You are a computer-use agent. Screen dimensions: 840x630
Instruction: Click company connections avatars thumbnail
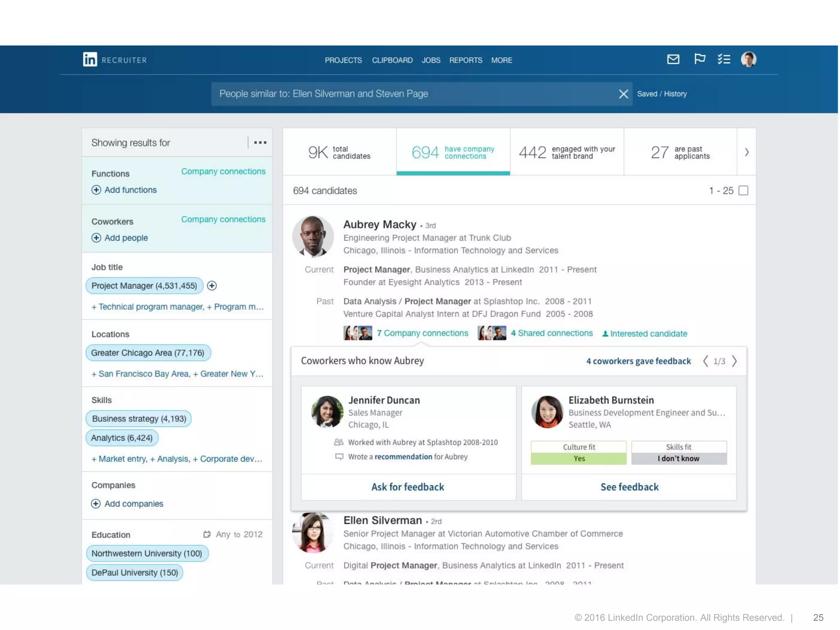coord(358,333)
